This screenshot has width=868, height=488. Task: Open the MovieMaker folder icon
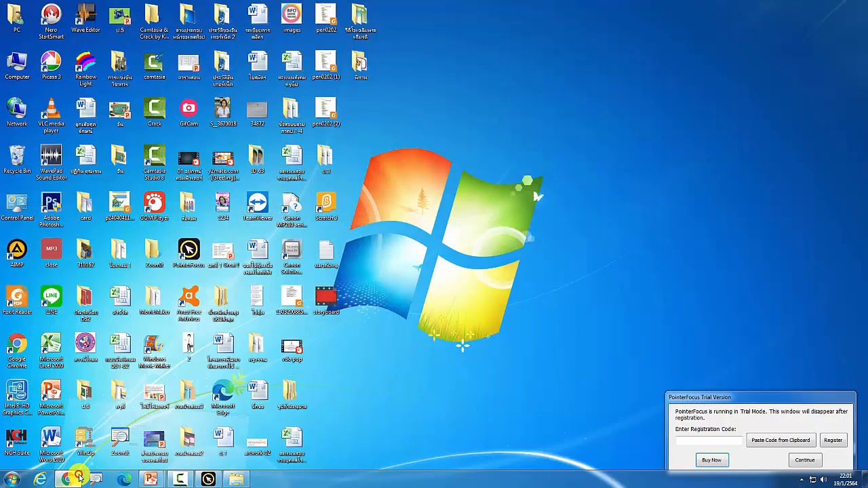click(x=154, y=300)
